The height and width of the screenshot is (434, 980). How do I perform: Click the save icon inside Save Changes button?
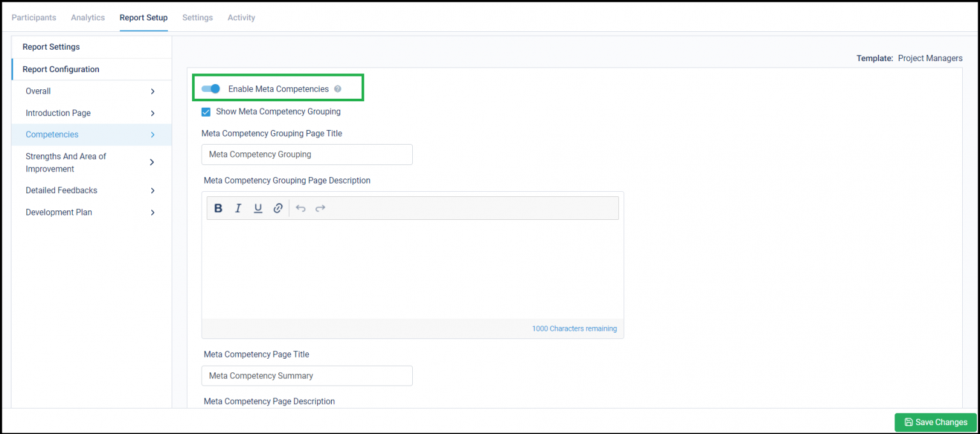coord(908,422)
